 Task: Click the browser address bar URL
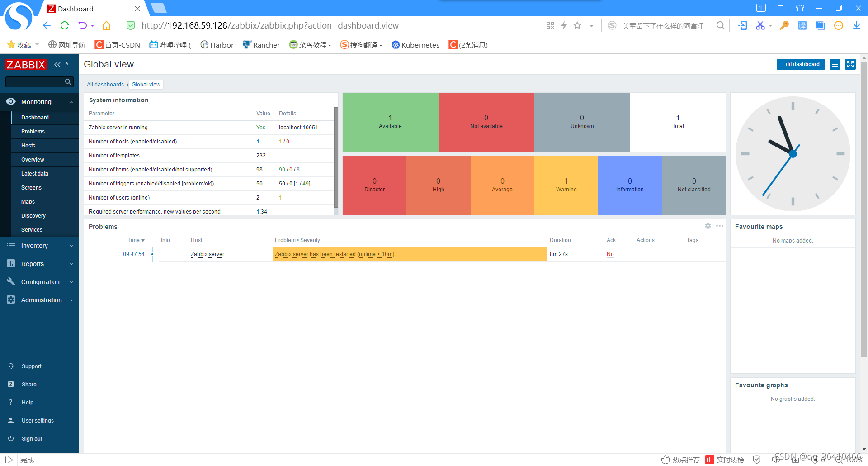270,26
